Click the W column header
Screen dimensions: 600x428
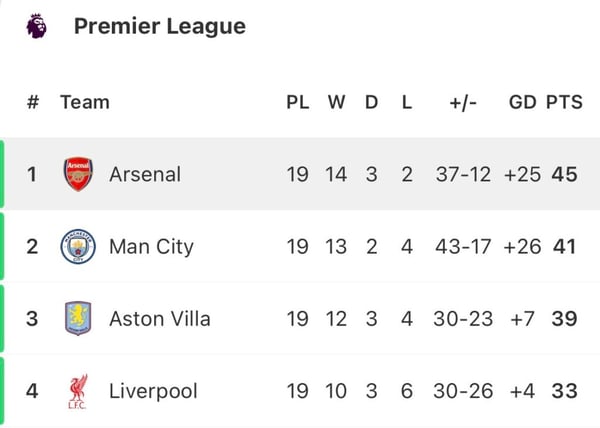(x=336, y=102)
